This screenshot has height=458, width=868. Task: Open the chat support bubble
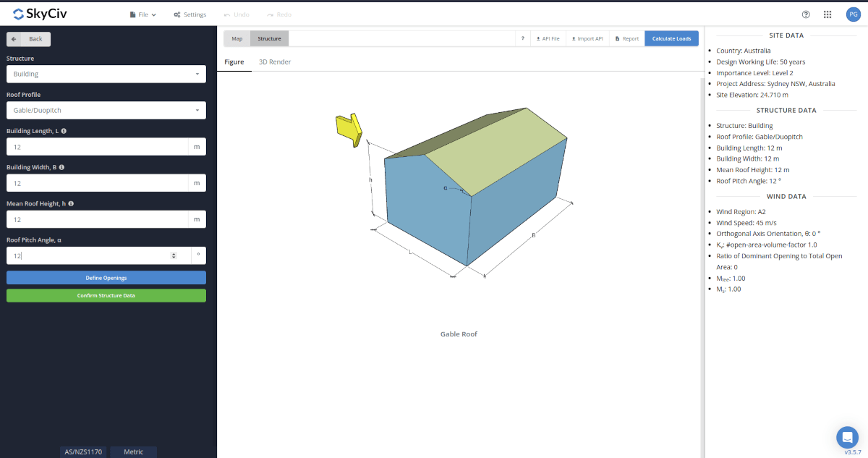tap(847, 437)
